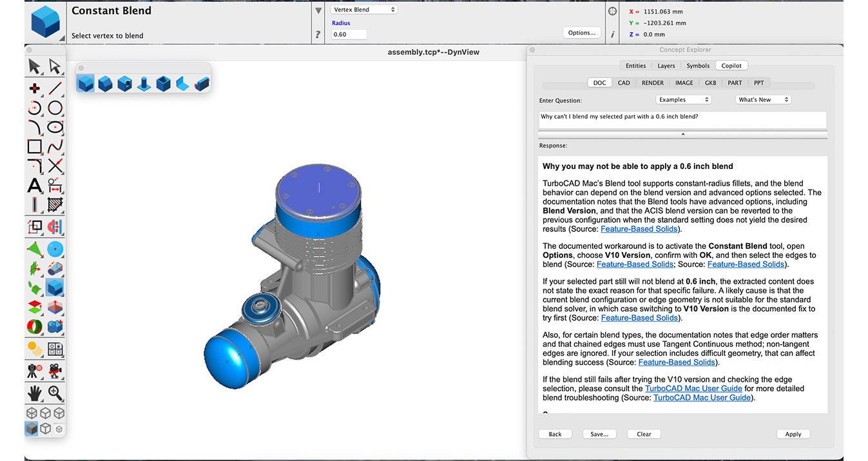Open the question mark help icon
868x461 pixels.
(x=318, y=35)
